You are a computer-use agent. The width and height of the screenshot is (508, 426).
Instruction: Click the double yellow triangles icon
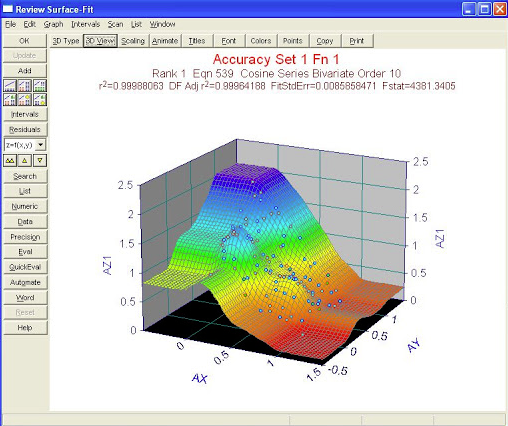[10, 161]
